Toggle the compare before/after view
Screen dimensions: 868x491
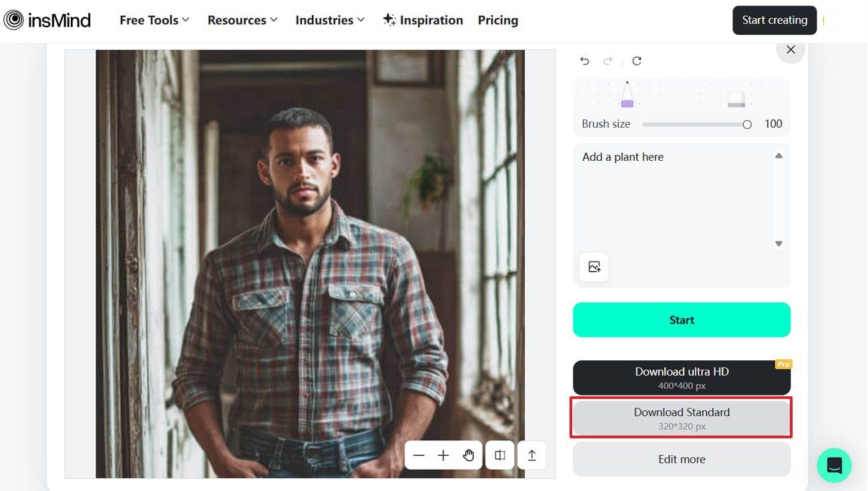(500, 455)
